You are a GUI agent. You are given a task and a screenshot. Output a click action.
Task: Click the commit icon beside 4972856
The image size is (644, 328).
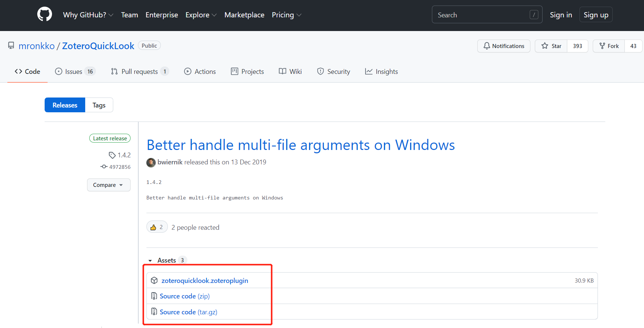[104, 167]
